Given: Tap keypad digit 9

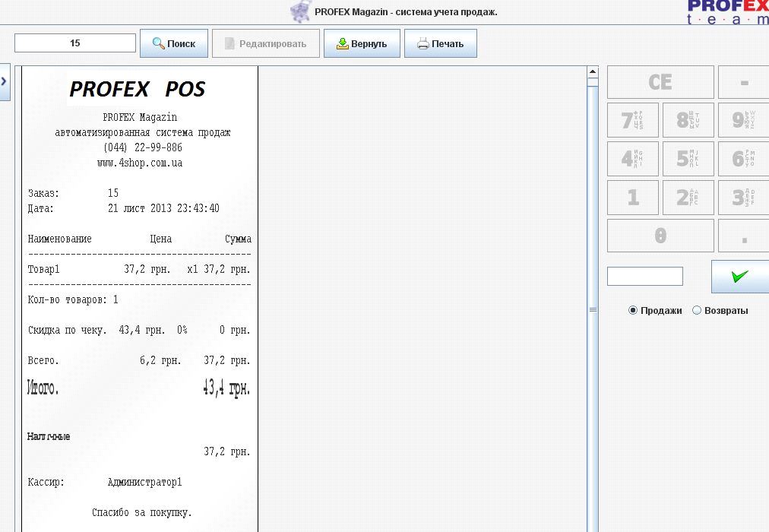Looking at the screenshot, I should 743,119.
